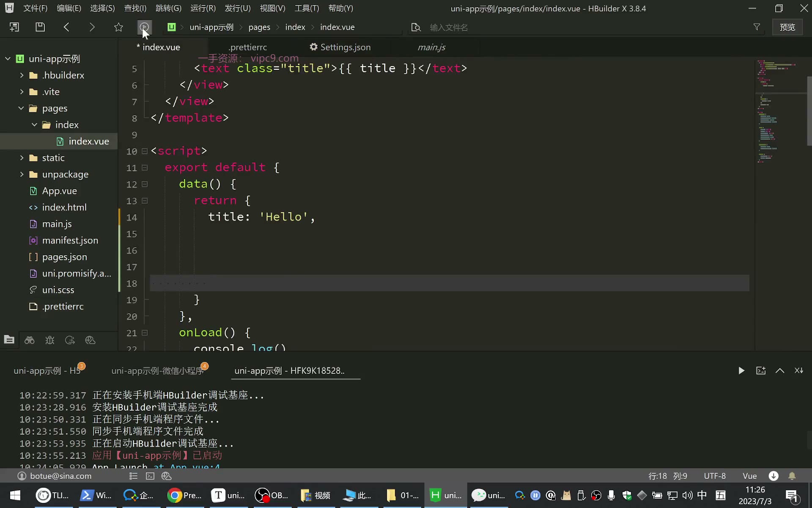The height and width of the screenshot is (508, 812).
Task: Expand the static folder
Action: (x=22, y=158)
